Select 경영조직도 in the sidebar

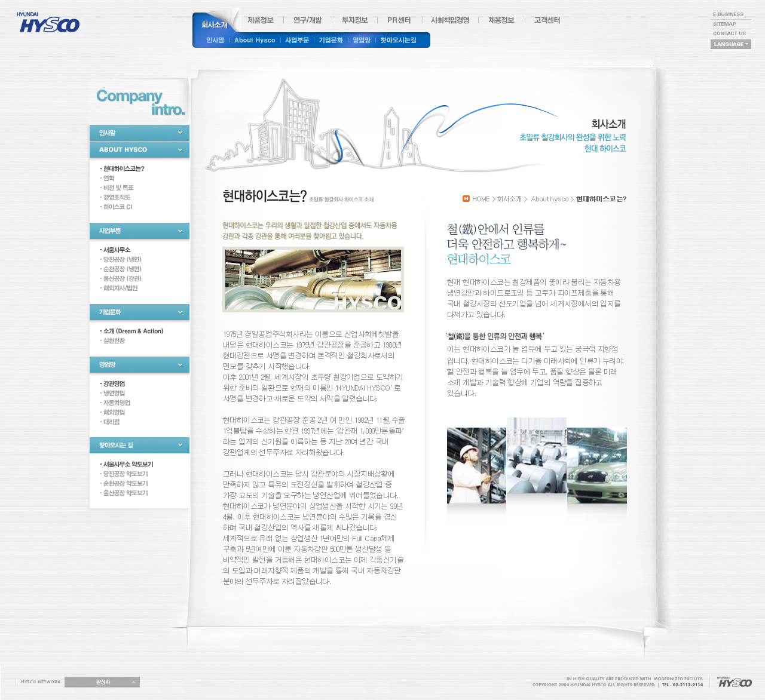(x=116, y=197)
